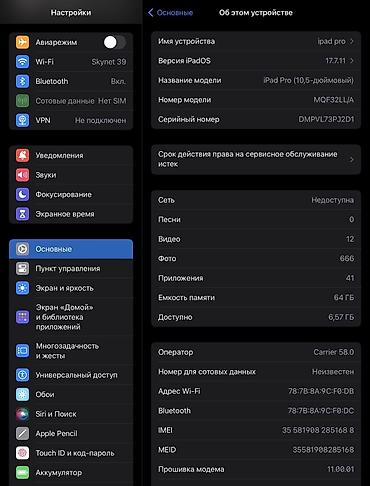Tap the Экран и яркость icon

pyautogui.click(x=22, y=288)
